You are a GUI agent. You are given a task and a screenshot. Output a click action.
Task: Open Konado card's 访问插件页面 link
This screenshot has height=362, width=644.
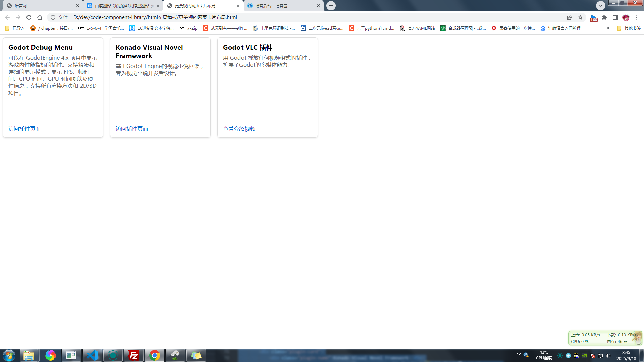132,129
